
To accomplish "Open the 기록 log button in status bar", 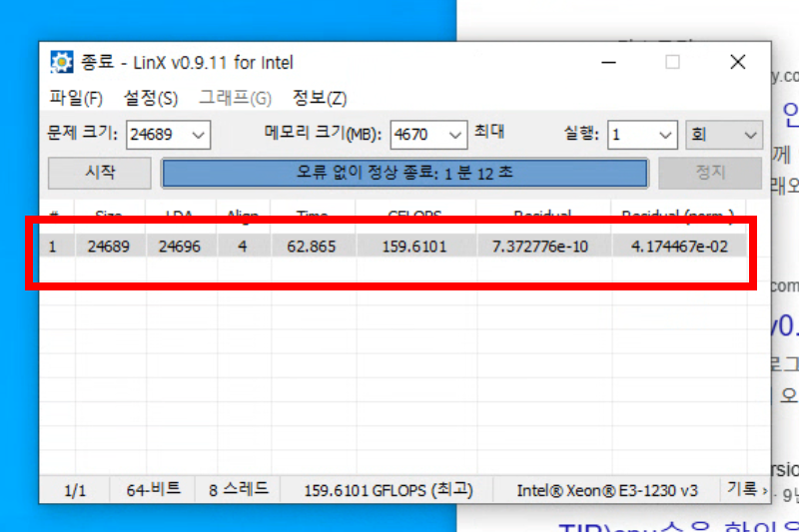I will [x=746, y=490].
